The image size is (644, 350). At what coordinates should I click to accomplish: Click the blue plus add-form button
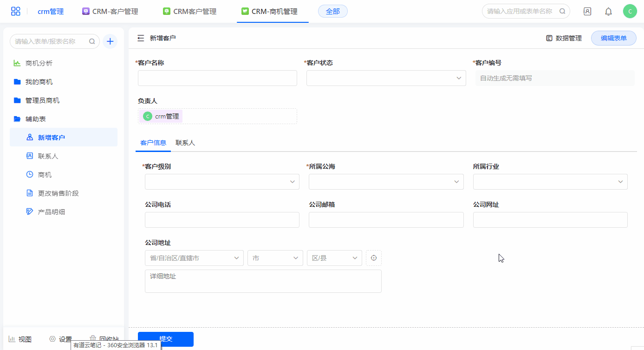(x=110, y=41)
